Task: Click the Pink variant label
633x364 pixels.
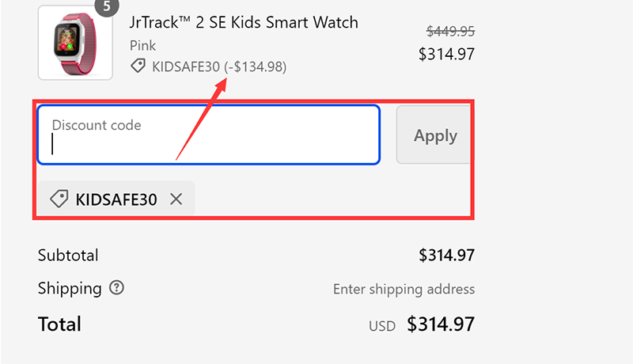Action: tap(143, 45)
